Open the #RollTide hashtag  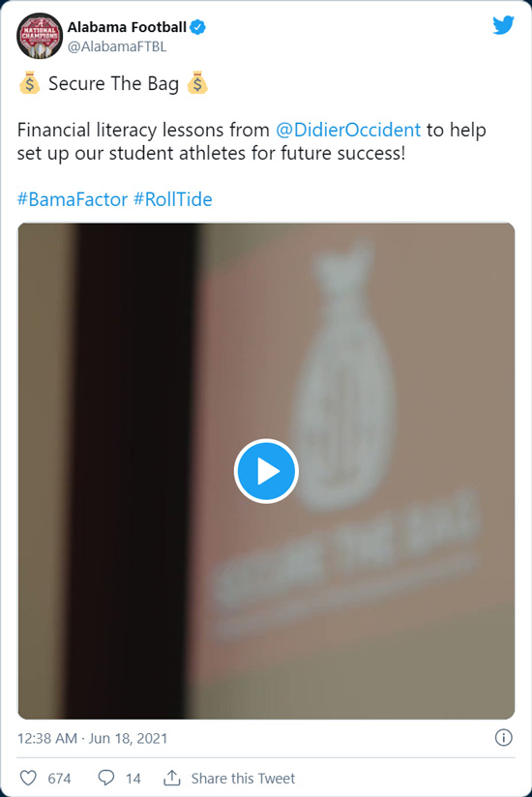pyautogui.click(x=173, y=199)
